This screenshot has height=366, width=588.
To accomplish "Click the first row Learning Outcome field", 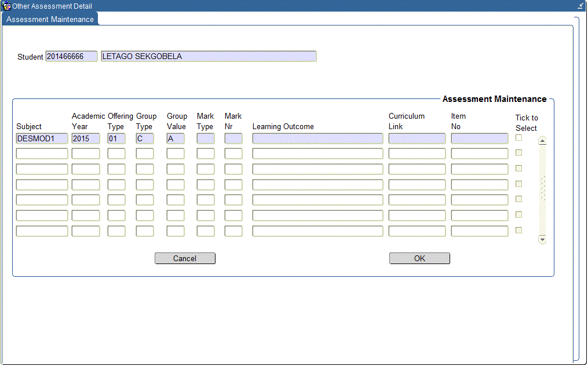I will click(317, 138).
